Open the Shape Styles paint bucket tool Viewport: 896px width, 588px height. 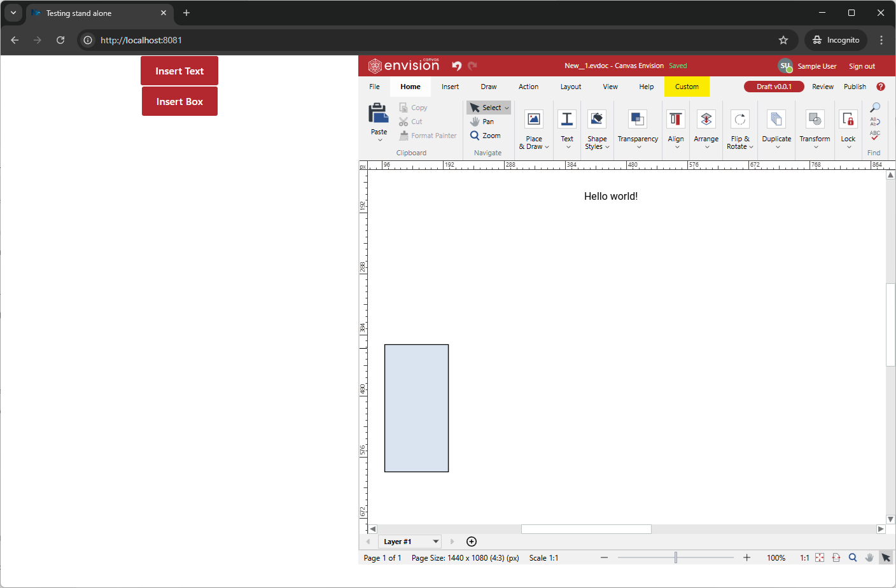[x=596, y=119]
